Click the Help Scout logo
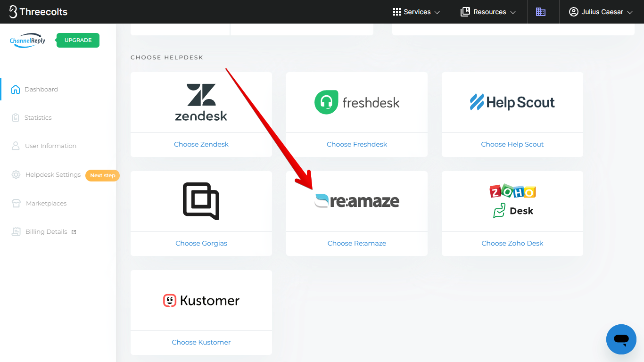Screen dimensions: 644x362 (x=512, y=102)
